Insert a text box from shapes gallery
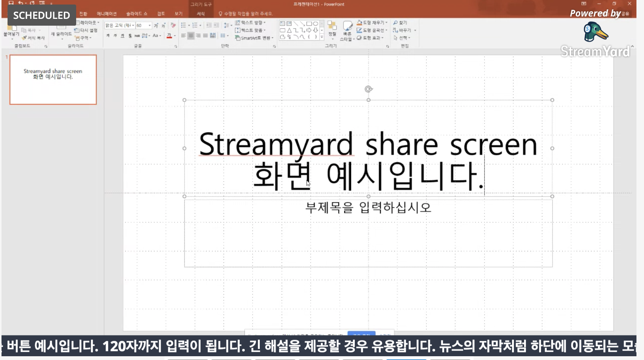This screenshot has height=360, width=644. click(282, 23)
